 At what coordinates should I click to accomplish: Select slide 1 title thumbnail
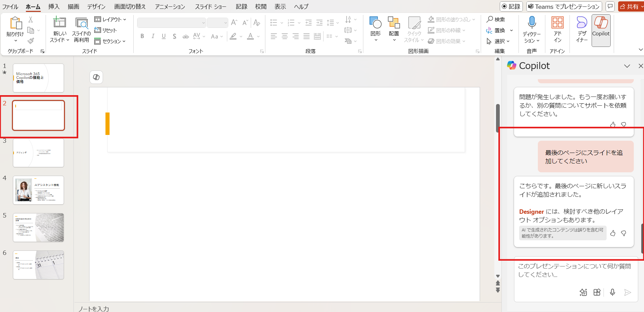[38, 78]
